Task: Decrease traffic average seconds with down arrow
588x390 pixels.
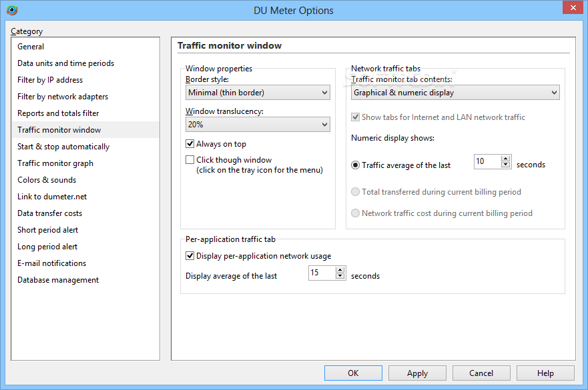Action: coord(505,165)
